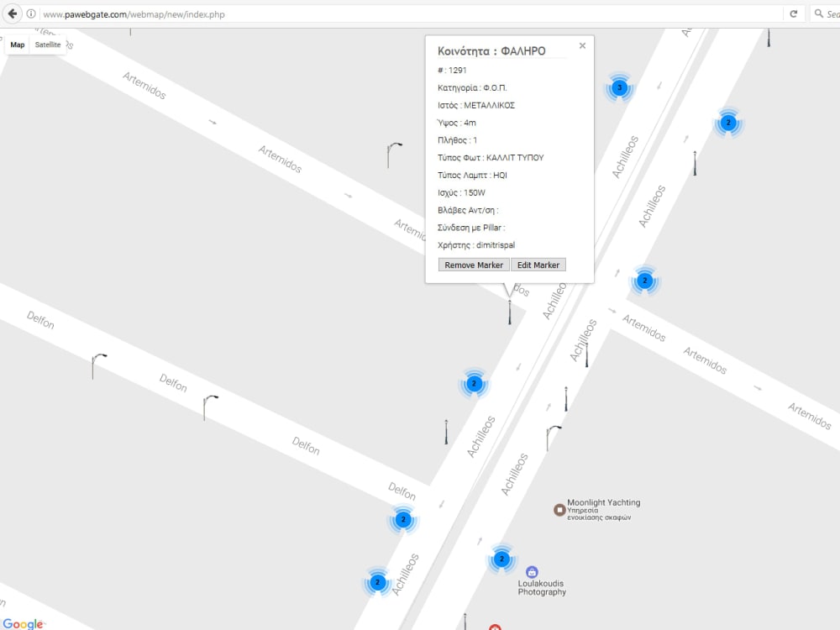Click the browser back arrow
The height and width of the screenshot is (630, 840).
tap(10, 12)
